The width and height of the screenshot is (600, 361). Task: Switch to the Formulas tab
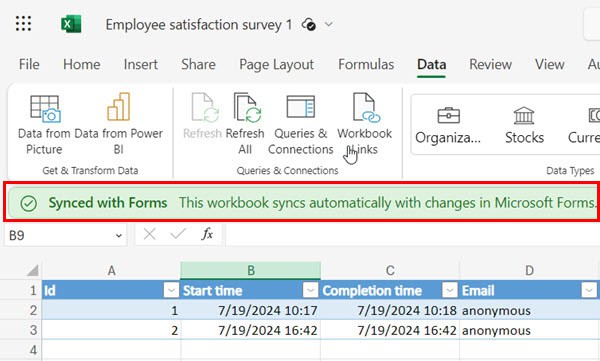(366, 64)
